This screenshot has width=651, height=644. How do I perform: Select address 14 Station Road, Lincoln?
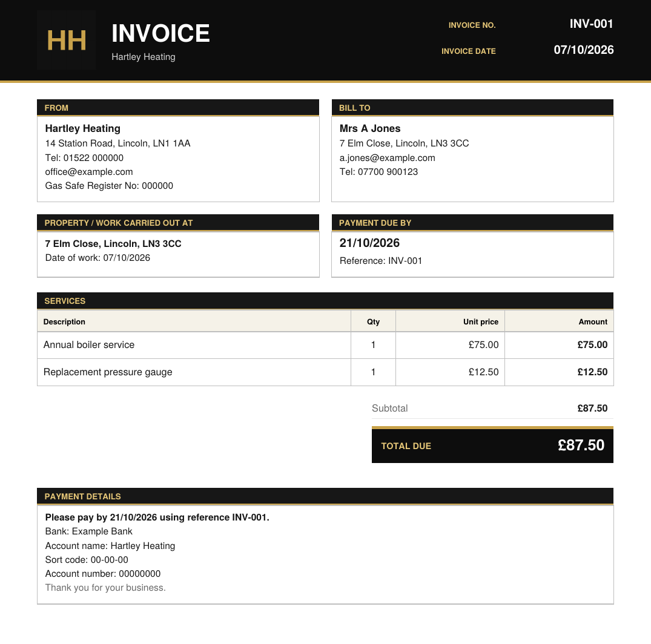pyautogui.click(x=117, y=143)
